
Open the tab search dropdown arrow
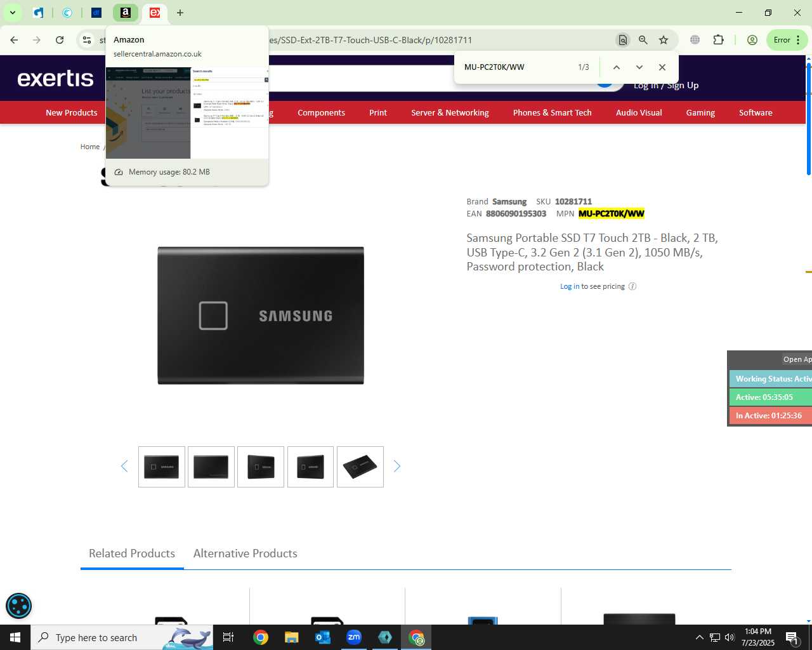[12, 13]
